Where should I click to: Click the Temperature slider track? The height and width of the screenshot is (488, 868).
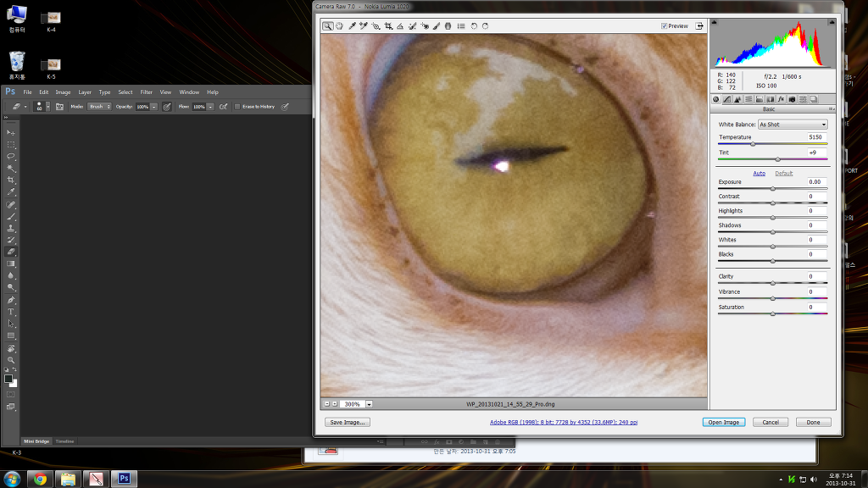pos(772,144)
